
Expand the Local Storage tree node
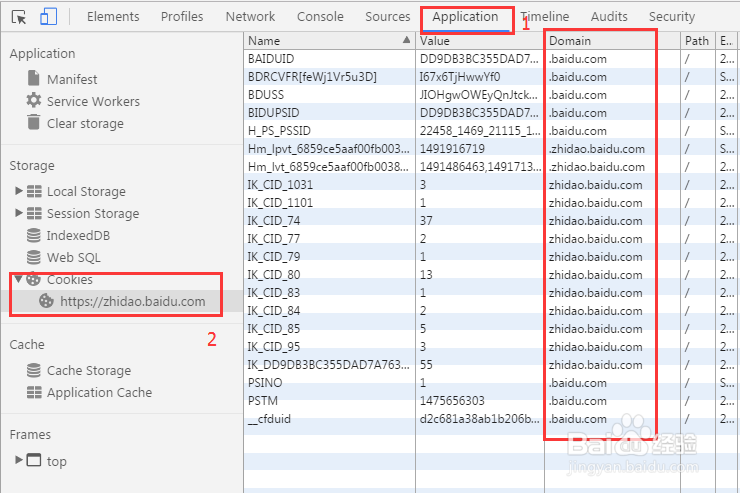coord(19,191)
